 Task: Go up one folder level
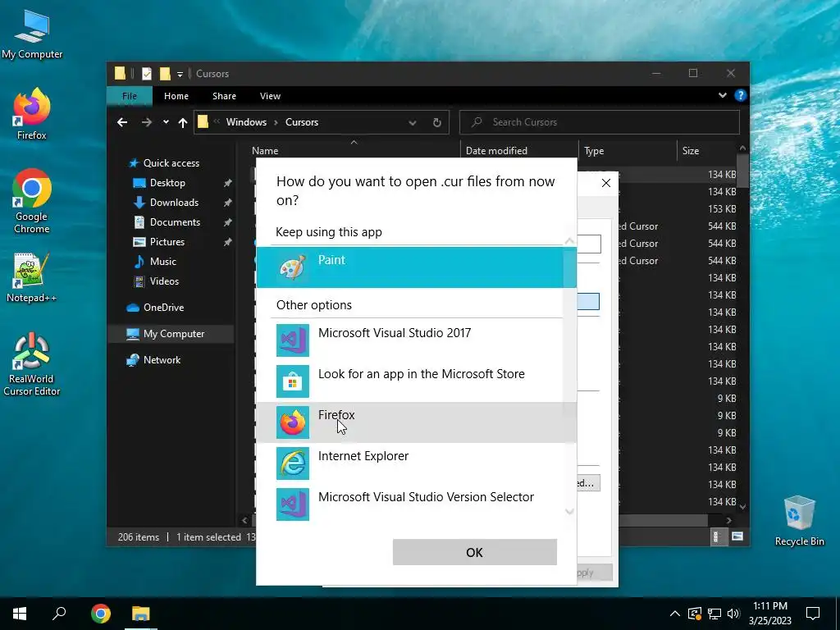click(183, 123)
